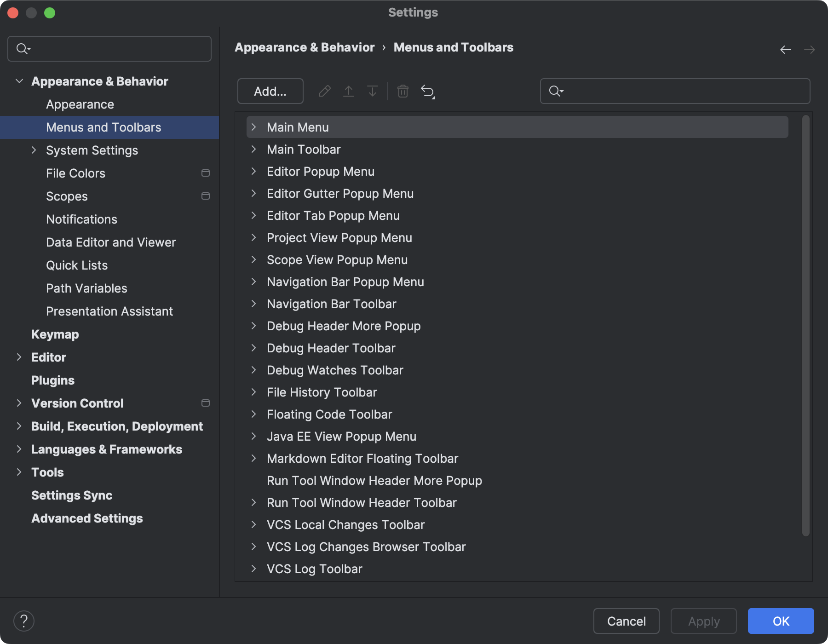Screen dimensions: 828x644
Task: Select Notifications in the sidebar
Action: coord(81,219)
